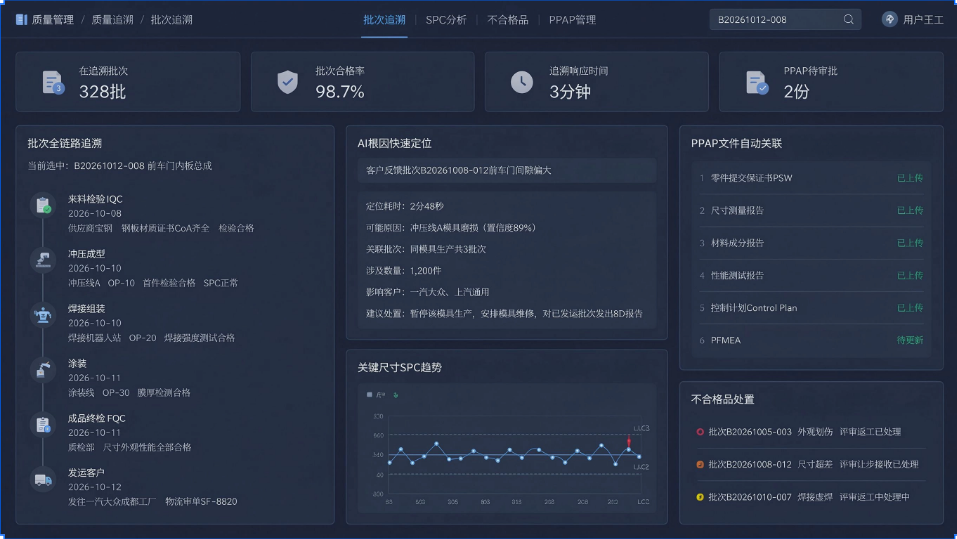Click the 98.7% 批次合格率 value
957x539 pixels.
340,92
